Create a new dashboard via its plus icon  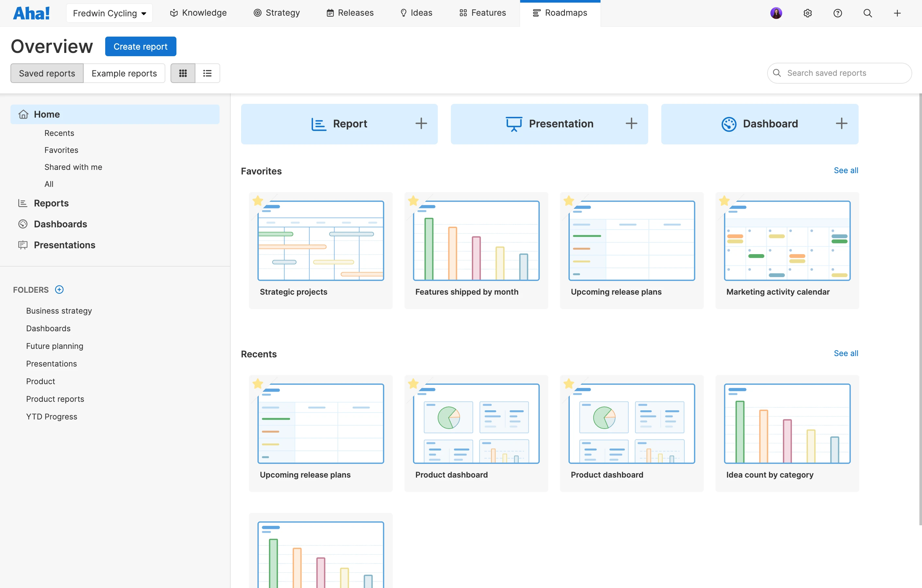[842, 123]
